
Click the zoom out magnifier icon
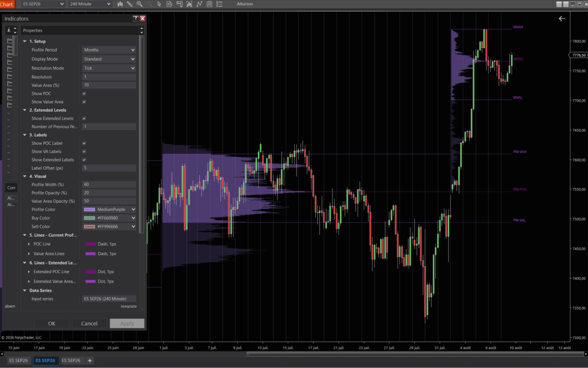150,4
